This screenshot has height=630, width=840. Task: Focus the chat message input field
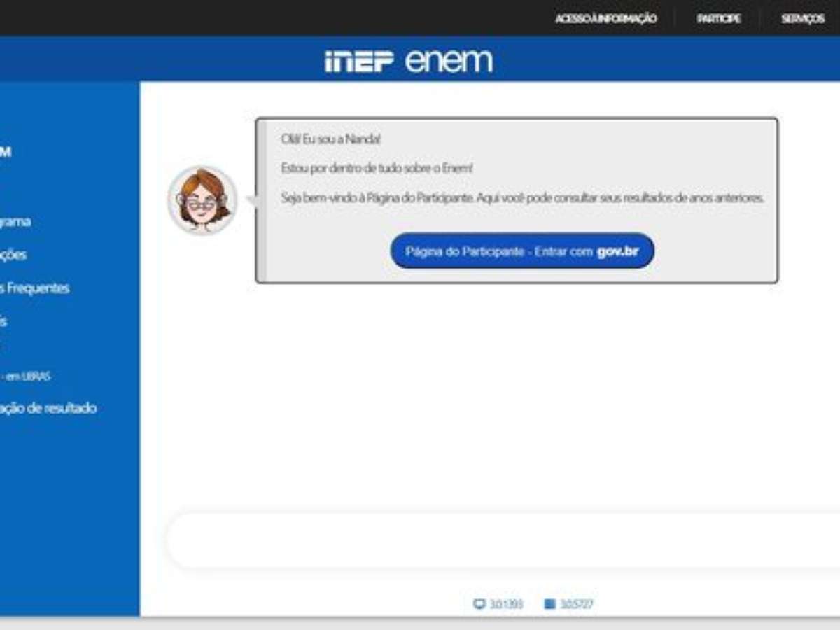[490, 541]
